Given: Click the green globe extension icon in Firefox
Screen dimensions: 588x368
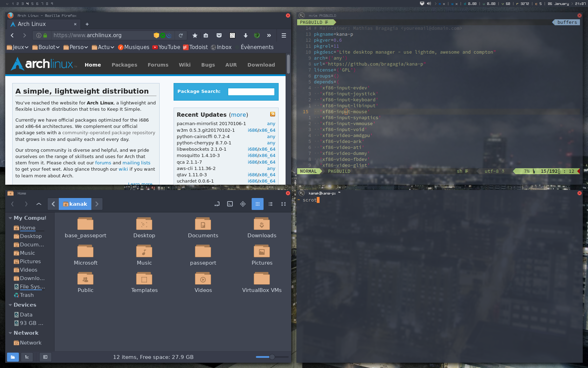Looking at the screenshot, I should click(257, 35).
